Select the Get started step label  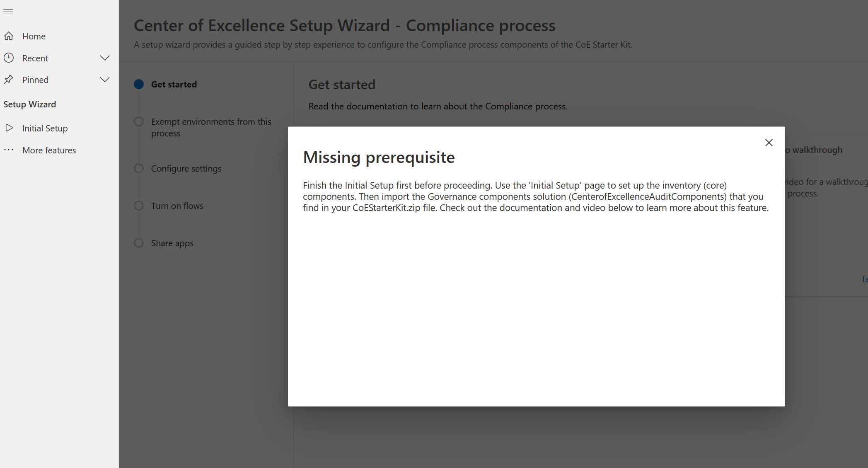[174, 84]
